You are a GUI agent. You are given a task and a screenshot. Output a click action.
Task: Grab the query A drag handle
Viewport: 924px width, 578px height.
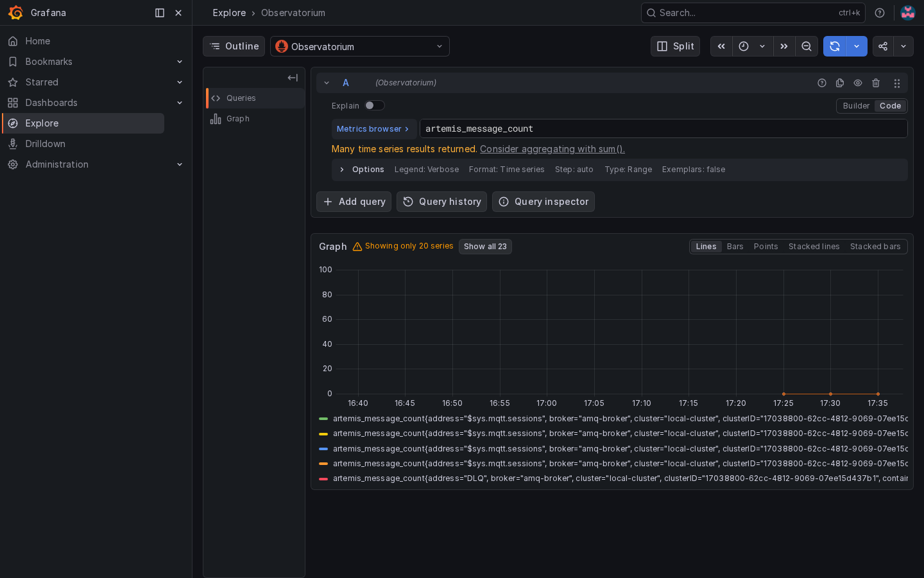coord(897,83)
